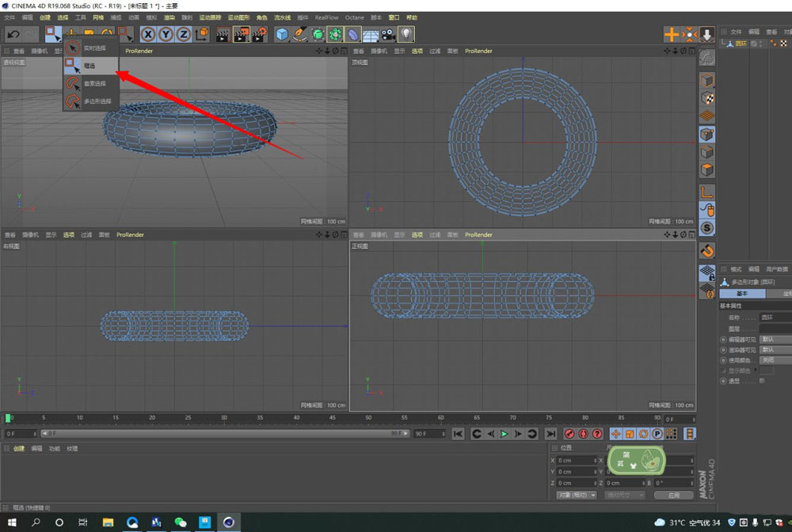This screenshot has height=532, width=792.
Task: Add a light with the bulb icon
Action: tap(406, 34)
